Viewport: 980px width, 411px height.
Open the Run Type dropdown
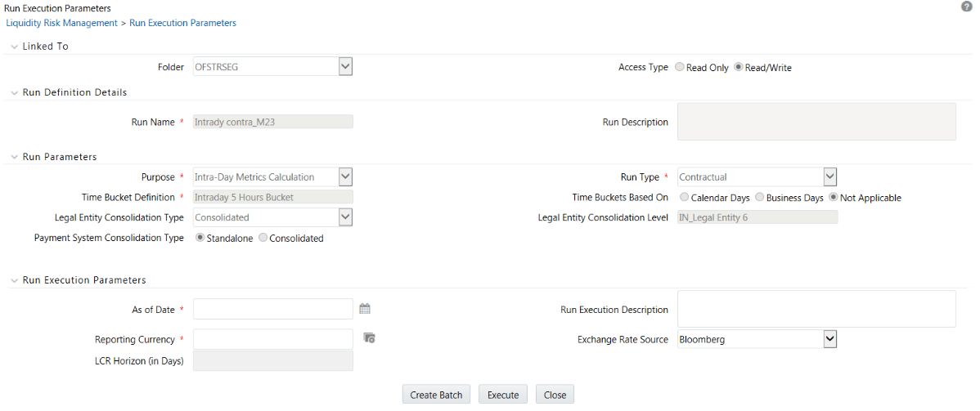pos(829,176)
